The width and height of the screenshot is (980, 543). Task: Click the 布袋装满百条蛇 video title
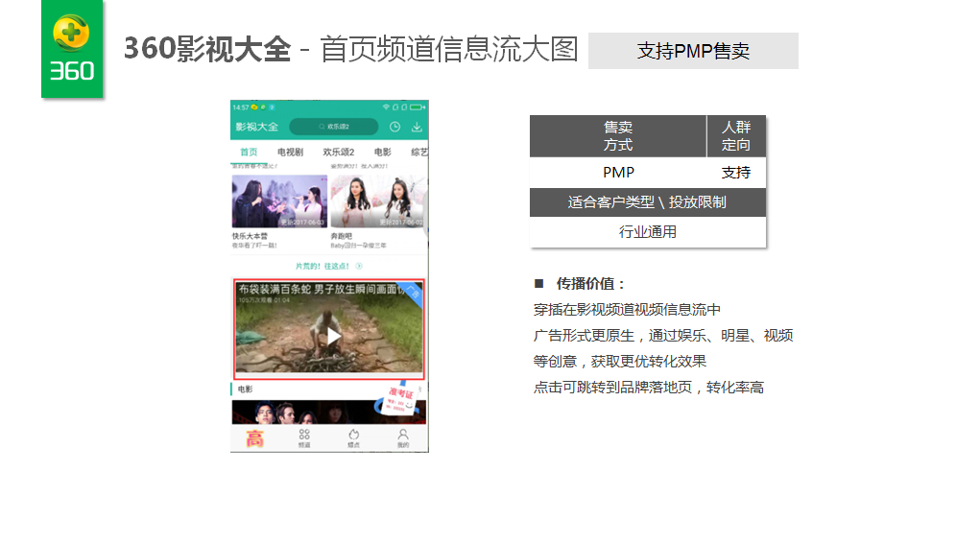pos(322,289)
